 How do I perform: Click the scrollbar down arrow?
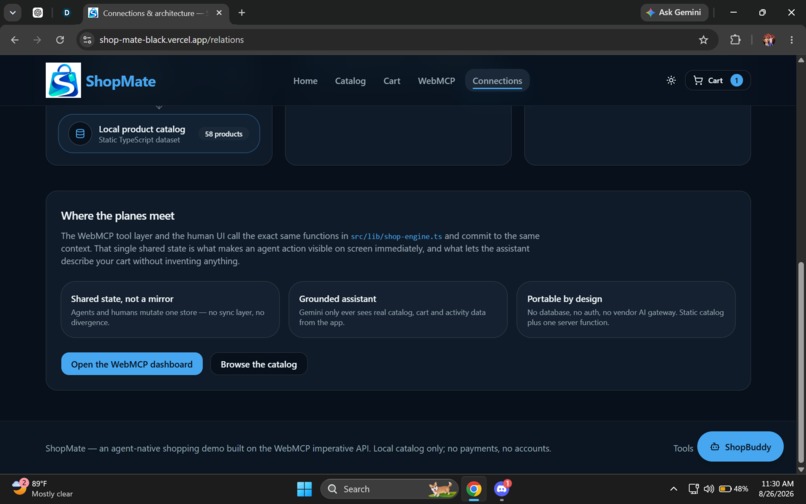pos(800,469)
